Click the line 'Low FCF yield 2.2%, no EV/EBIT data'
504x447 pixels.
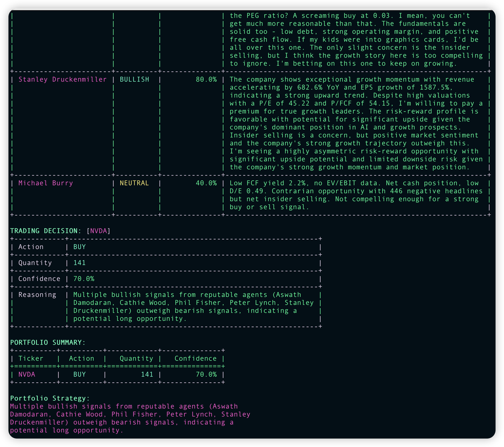pos(354,183)
